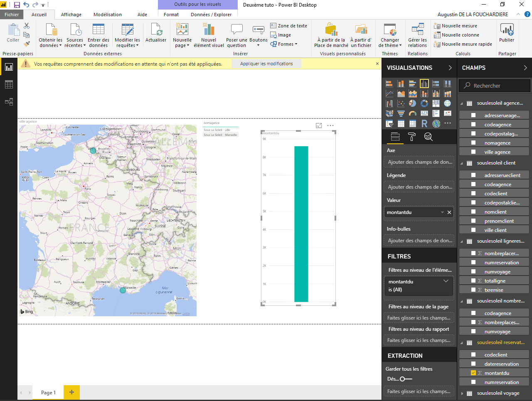
Task: Click Nouvelle mesure
Action: 455,26
